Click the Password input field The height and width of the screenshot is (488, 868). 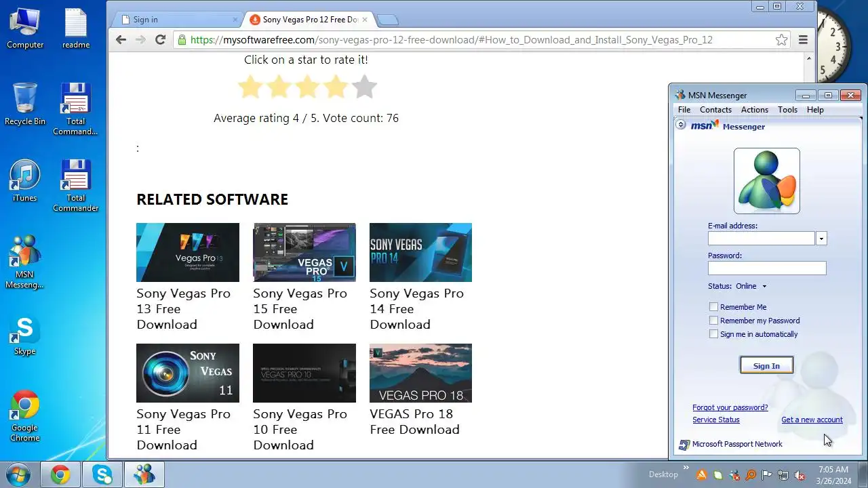(767, 268)
